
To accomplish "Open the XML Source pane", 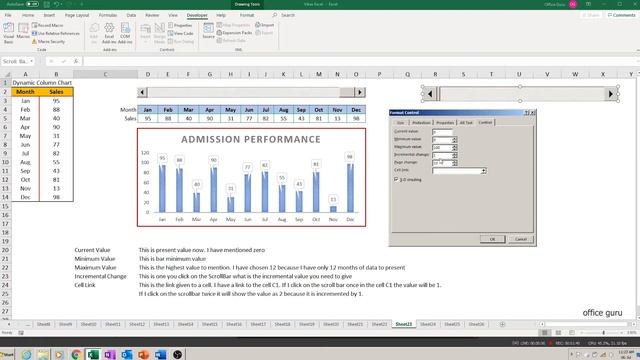I will 208,31.
